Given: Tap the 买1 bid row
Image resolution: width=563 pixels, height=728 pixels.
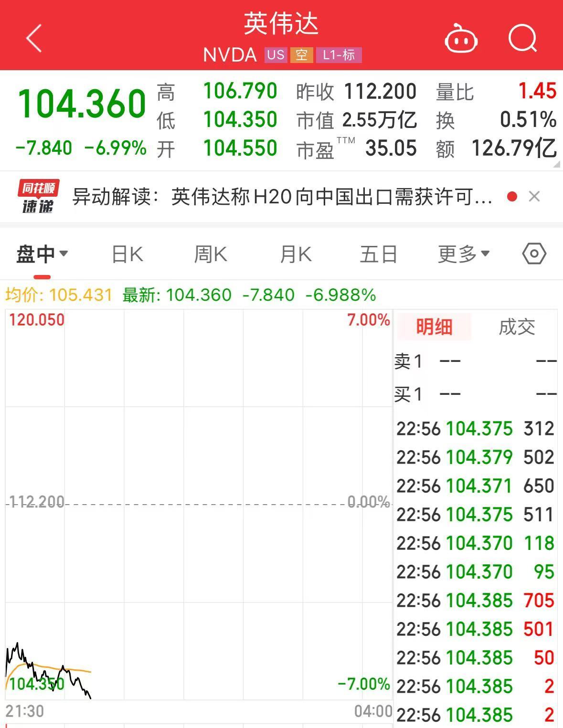Looking at the screenshot, I should [476, 394].
